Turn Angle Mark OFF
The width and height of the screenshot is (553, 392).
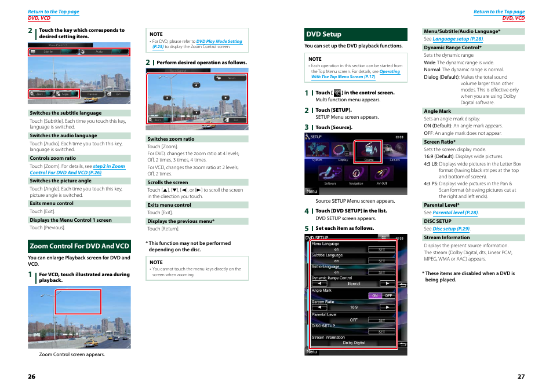click(x=388, y=296)
